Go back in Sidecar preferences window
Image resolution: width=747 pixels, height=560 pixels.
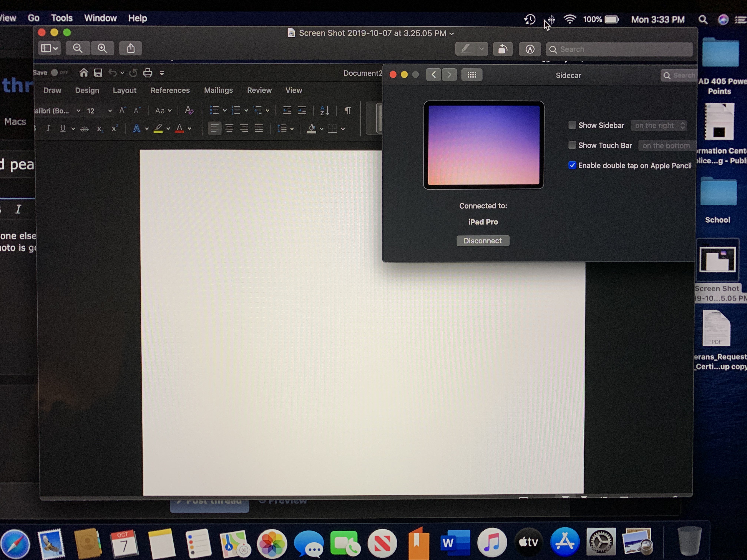coord(434,75)
